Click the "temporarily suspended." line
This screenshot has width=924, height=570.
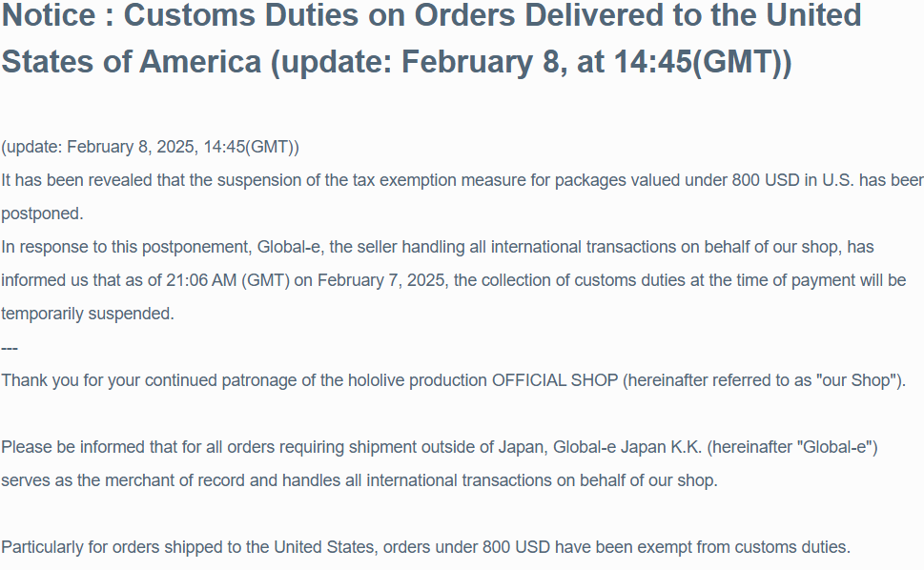pos(88,314)
